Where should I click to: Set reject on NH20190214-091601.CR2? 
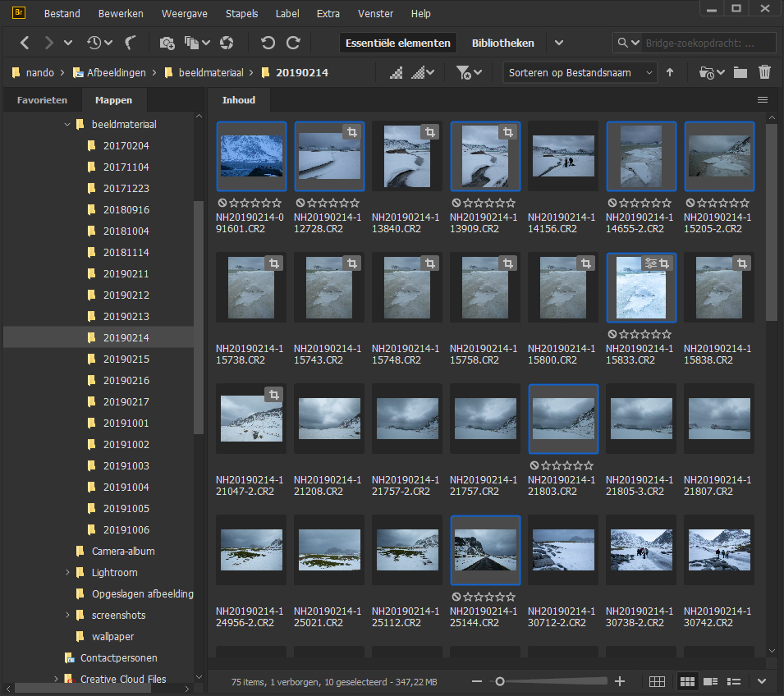(x=222, y=203)
